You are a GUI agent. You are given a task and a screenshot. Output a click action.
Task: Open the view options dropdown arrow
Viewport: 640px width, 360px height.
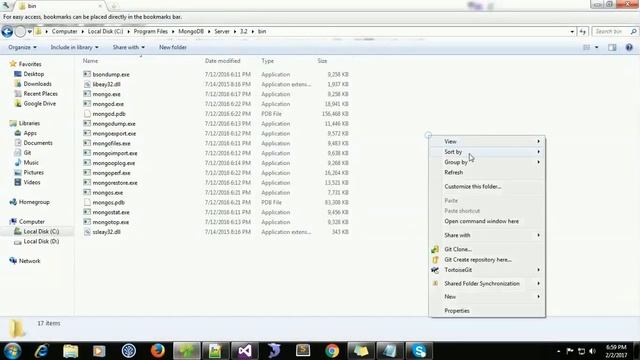click(596, 47)
